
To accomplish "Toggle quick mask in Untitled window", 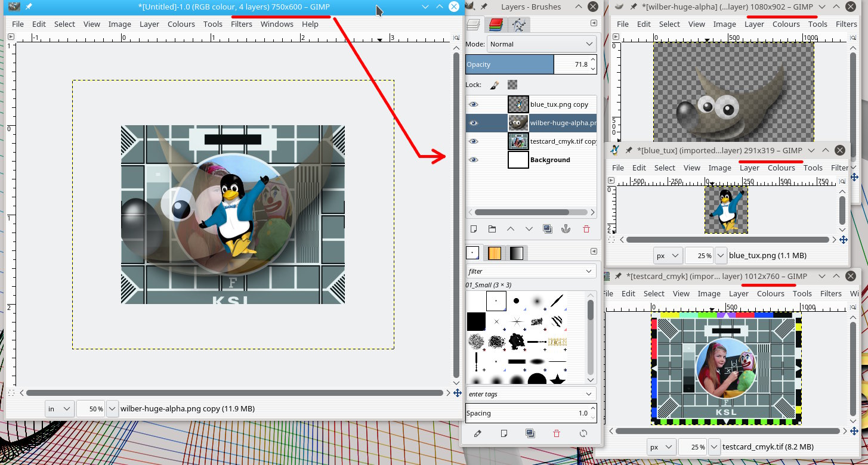I will [11, 393].
